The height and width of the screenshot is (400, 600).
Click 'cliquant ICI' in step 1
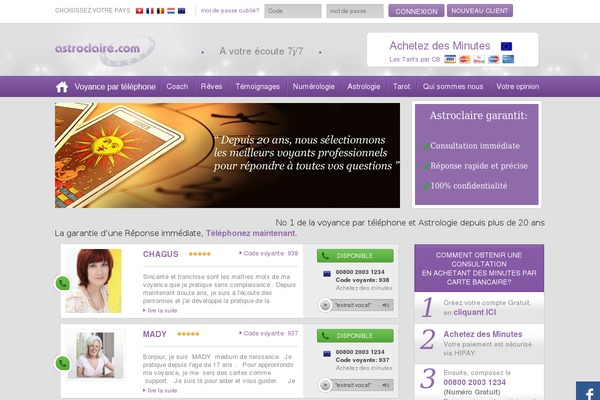tap(475, 312)
